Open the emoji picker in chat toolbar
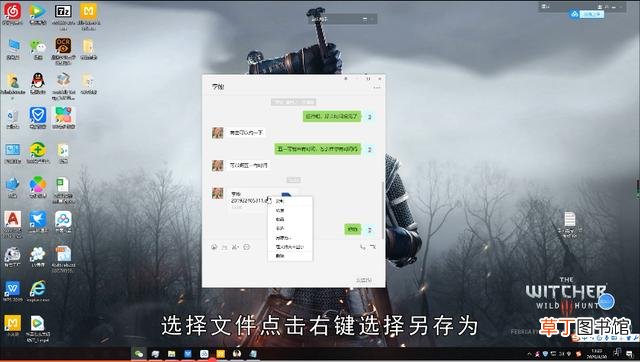Image resolution: width=640 pixels, height=362 pixels. (214, 247)
